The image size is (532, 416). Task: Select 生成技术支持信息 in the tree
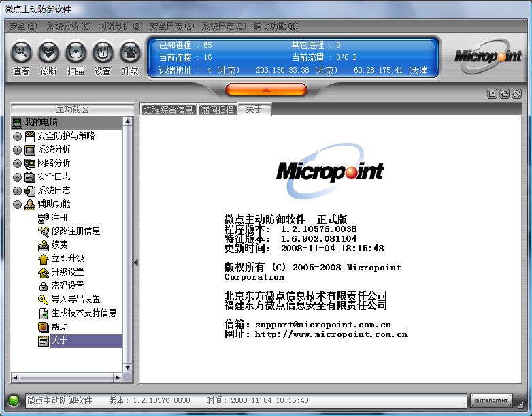84,313
